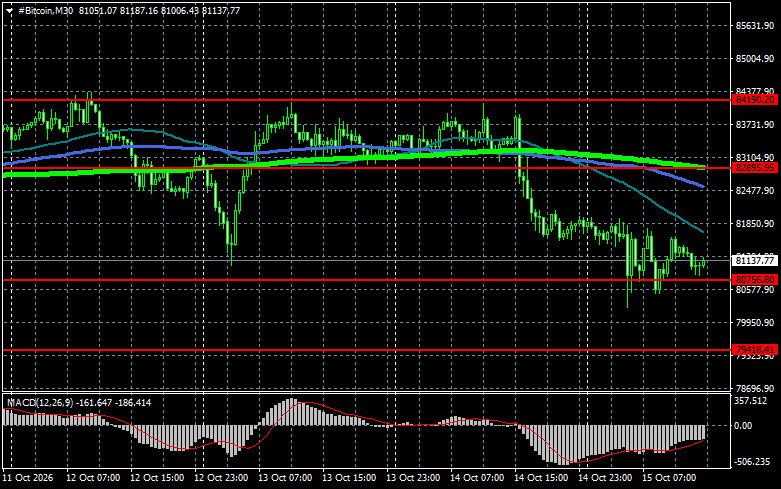Click the 80756.80 red price tag
The height and width of the screenshot is (489, 781).
click(755, 280)
